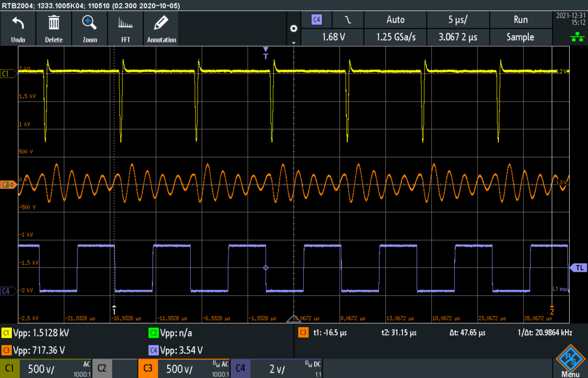Select the C3 Vpp 717.36 V measurement

coord(33,350)
